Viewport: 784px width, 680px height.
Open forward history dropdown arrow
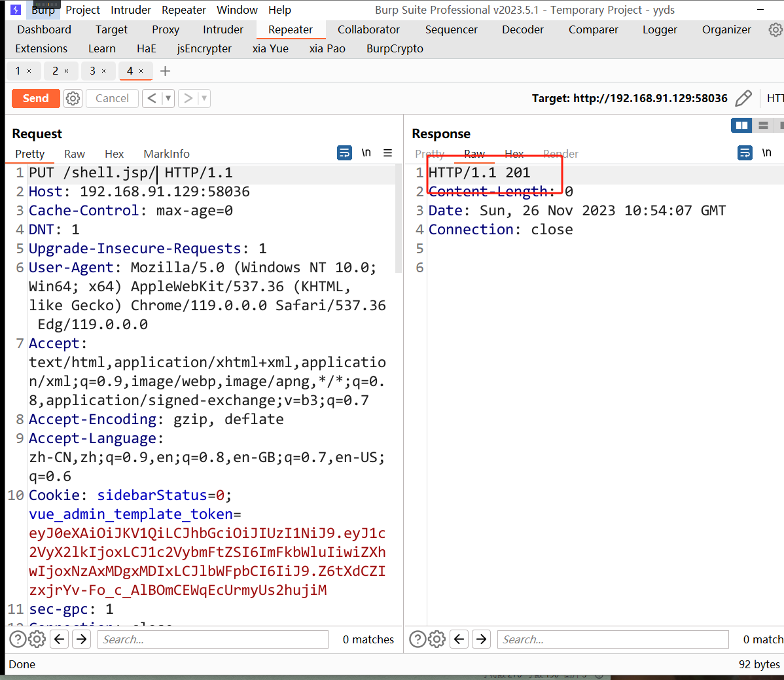click(204, 99)
